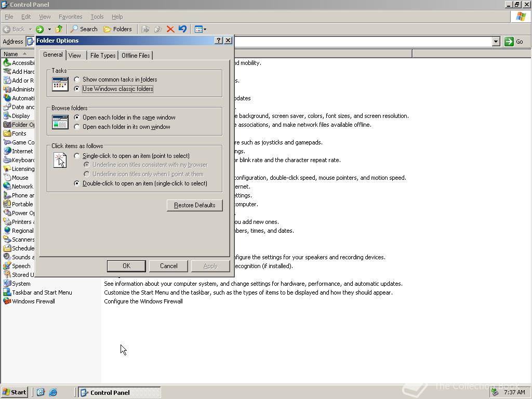Select the Administrative Tools icon

pos(7,89)
